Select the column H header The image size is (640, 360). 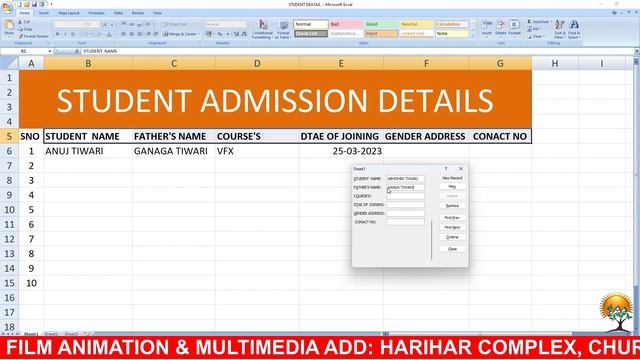tap(555, 63)
